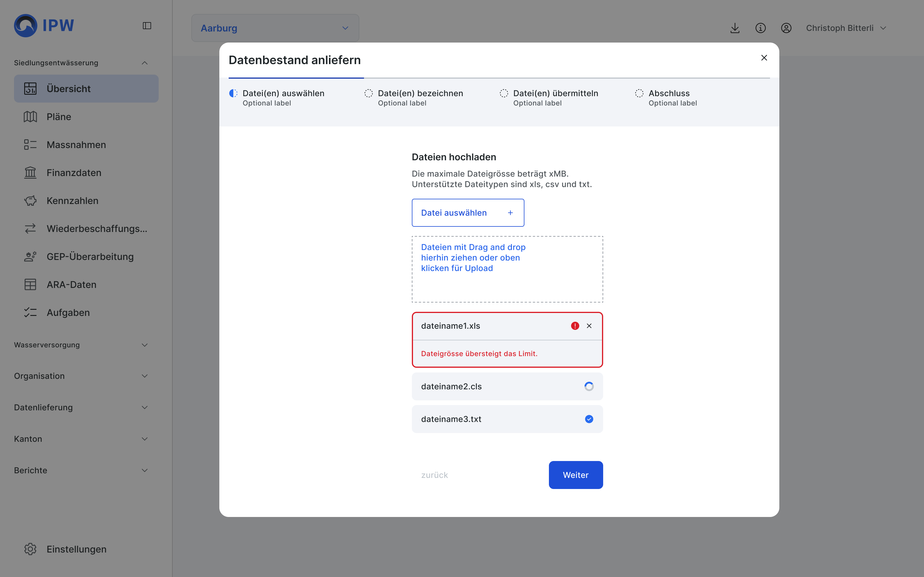The width and height of the screenshot is (924, 577).
Task: Click the dateiname2.cls loading spinner
Action: coord(589,386)
